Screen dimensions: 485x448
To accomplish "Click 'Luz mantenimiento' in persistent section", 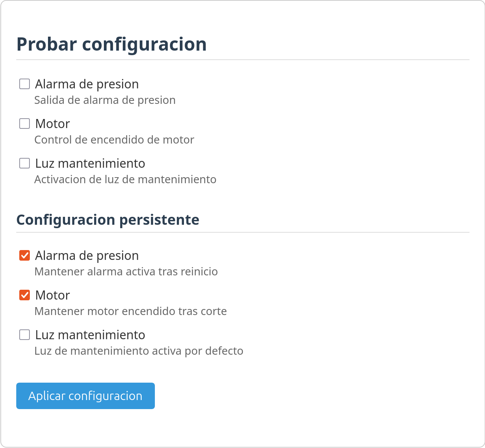I will (90, 335).
